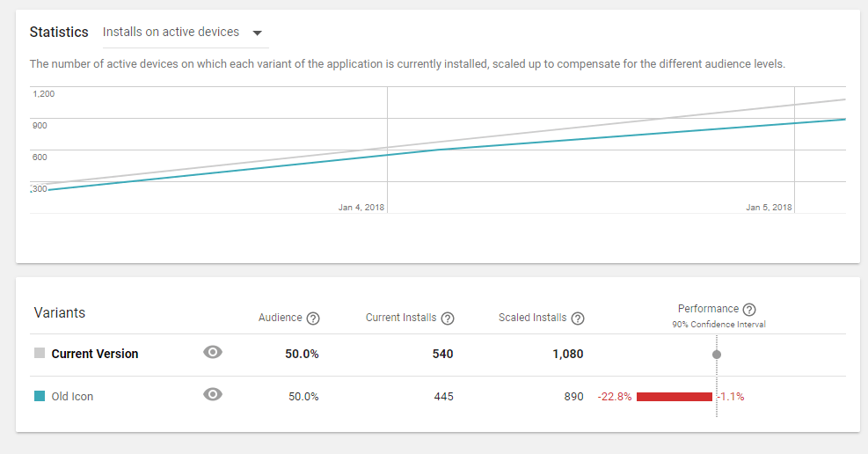868x454 pixels.
Task: Click the help icon next to Current Installs
Action: 448,319
